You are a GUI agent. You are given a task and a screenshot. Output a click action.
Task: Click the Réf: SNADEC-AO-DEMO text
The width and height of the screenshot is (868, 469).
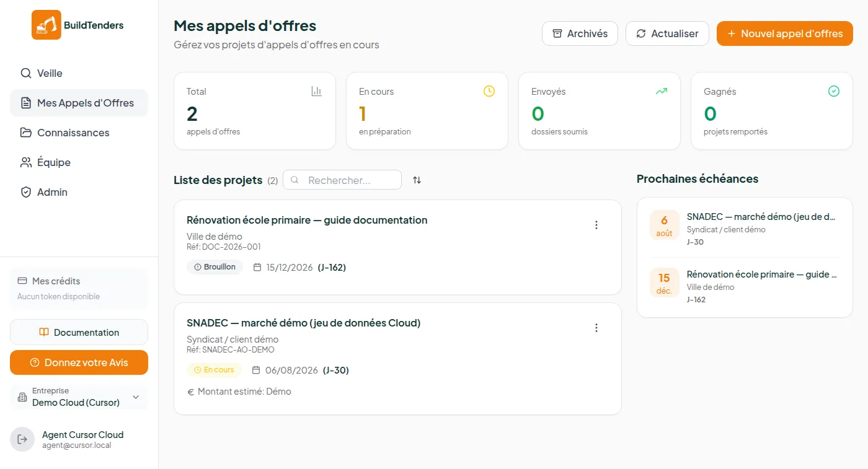tap(231, 349)
